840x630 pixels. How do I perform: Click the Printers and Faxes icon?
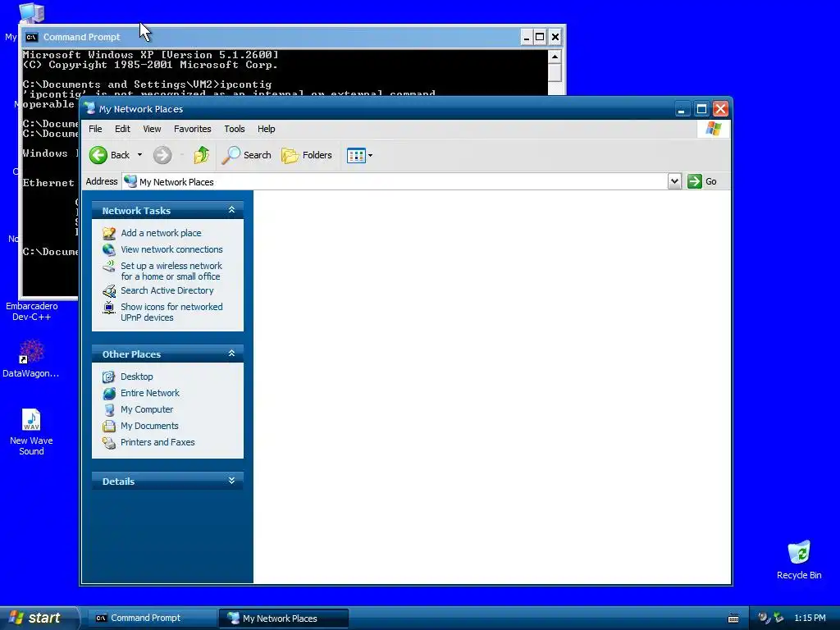click(x=109, y=442)
